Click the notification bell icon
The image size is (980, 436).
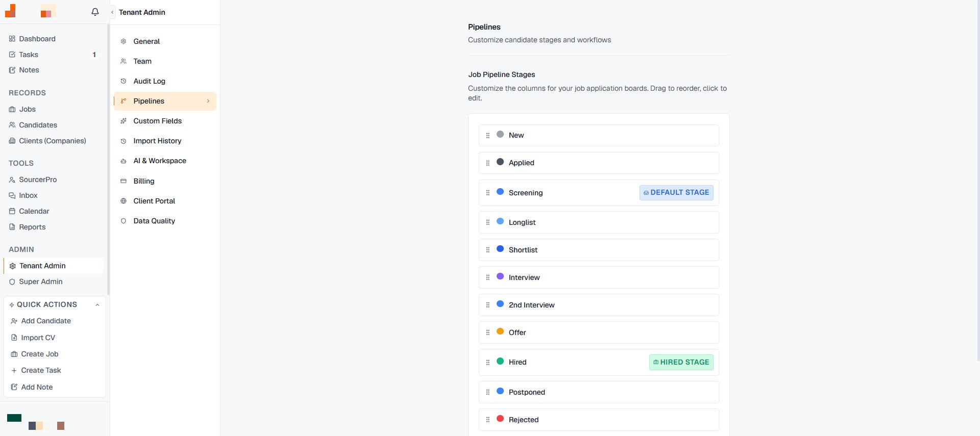[95, 12]
